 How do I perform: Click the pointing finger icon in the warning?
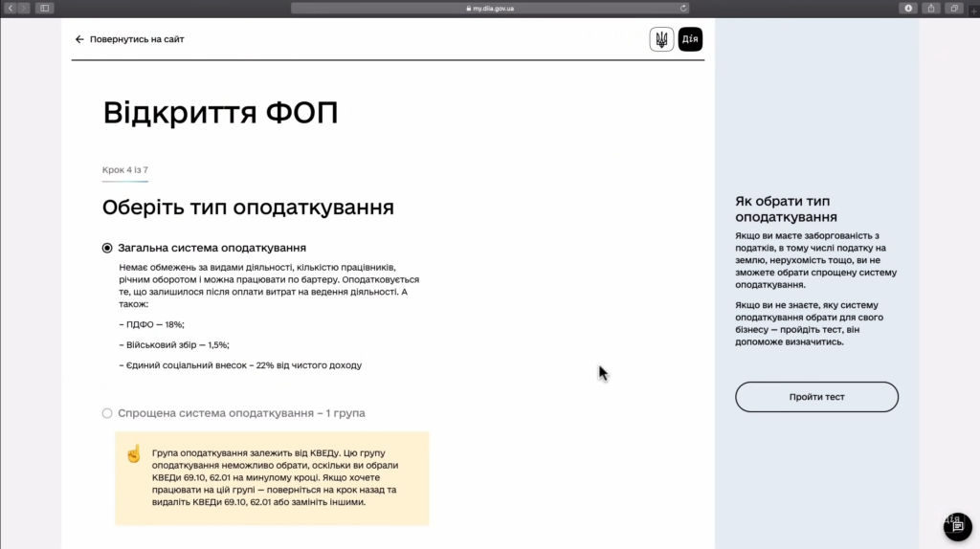point(133,453)
